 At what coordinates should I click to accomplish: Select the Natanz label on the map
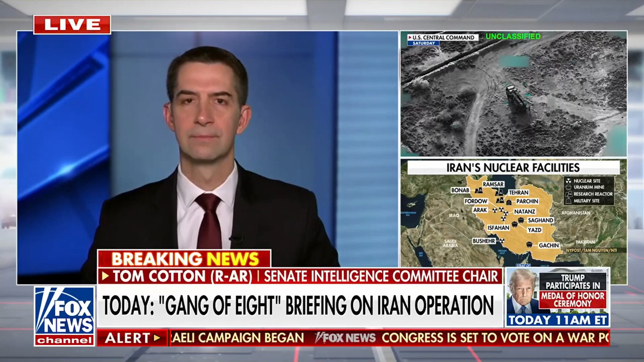coord(524,212)
